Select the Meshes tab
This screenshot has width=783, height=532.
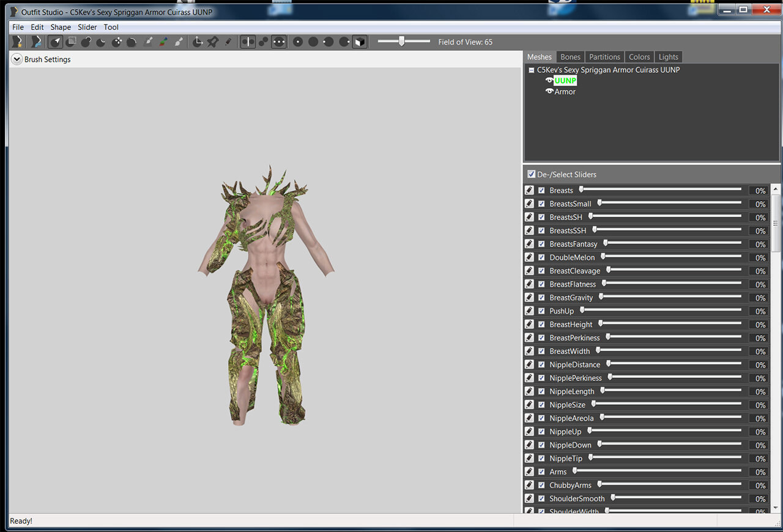tap(540, 57)
